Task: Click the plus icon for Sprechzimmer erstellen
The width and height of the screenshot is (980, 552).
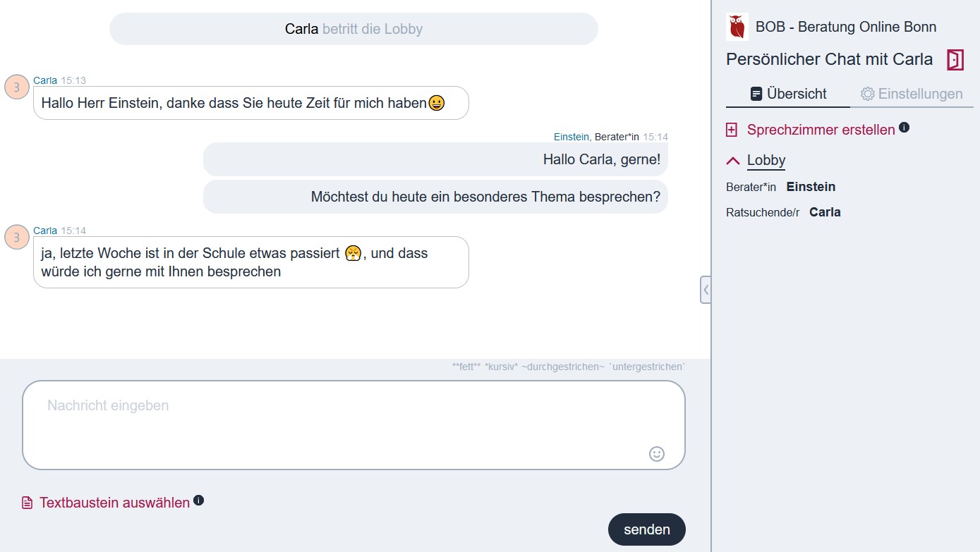Action: tap(732, 130)
